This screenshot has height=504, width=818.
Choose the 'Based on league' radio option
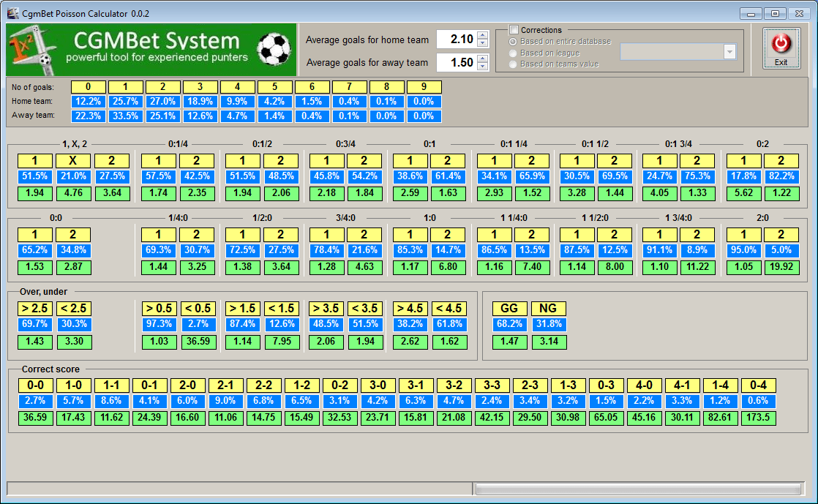(513, 53)
